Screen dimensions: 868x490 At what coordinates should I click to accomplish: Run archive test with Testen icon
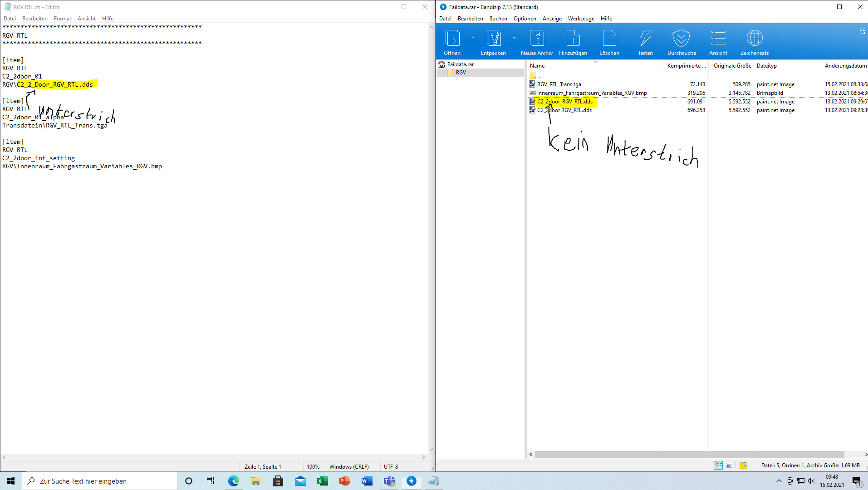point(645,39)
